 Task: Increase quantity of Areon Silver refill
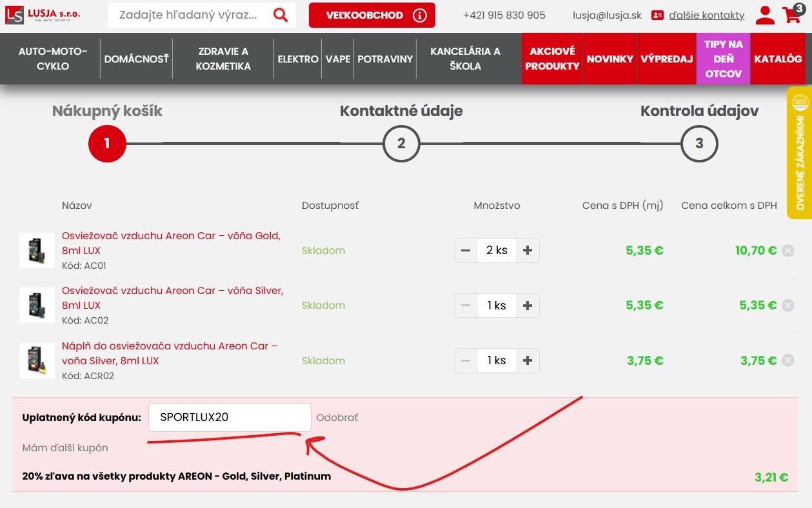tap(528, 361)
